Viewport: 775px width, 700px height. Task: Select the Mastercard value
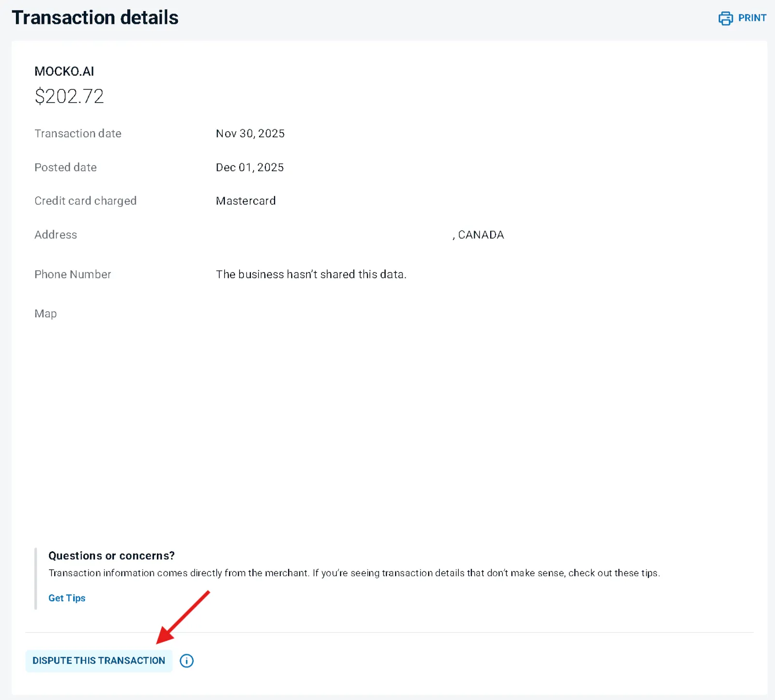click(246, 201)
